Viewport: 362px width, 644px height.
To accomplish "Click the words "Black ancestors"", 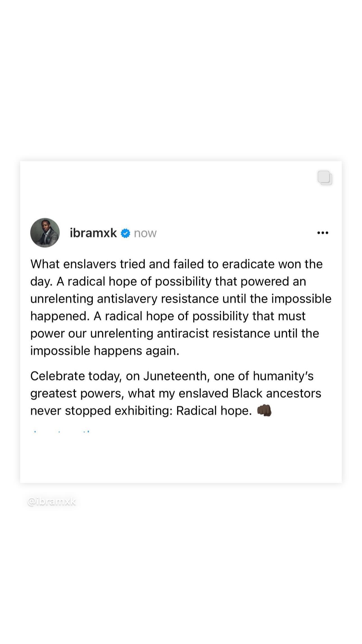I will [276, 393].
